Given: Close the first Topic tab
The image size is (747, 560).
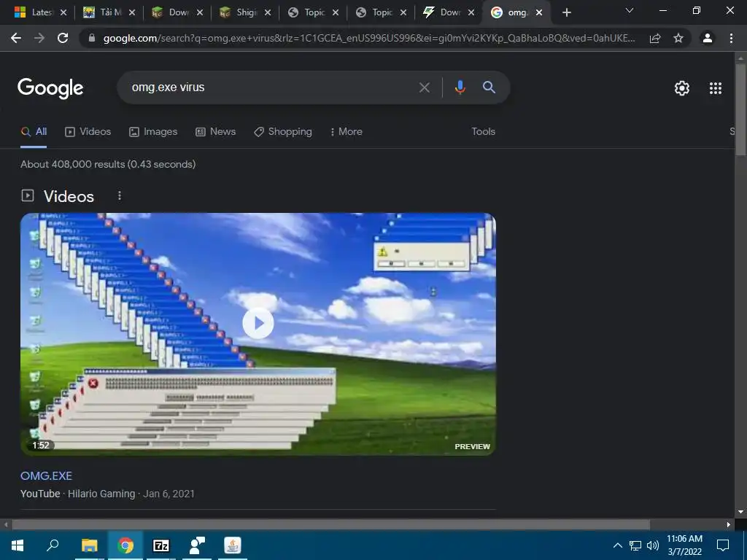Looking at the screenshot, I should (336, 12).
